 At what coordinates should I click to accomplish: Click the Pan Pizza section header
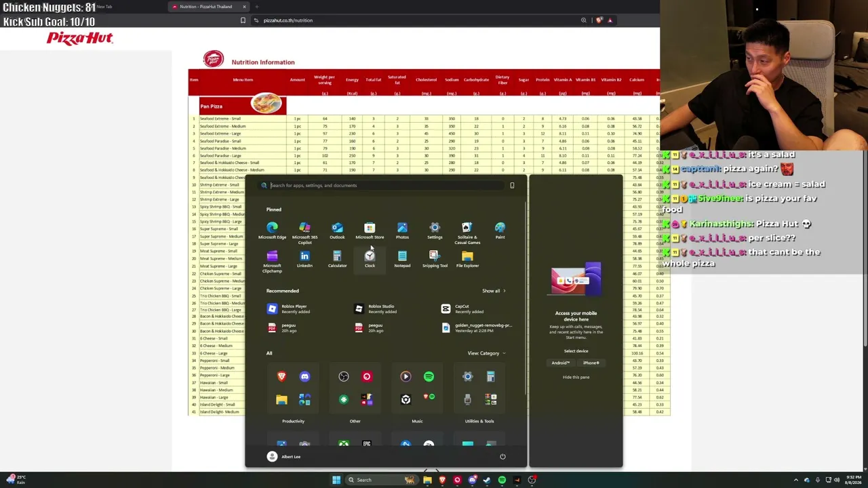[x=243, y=106]
